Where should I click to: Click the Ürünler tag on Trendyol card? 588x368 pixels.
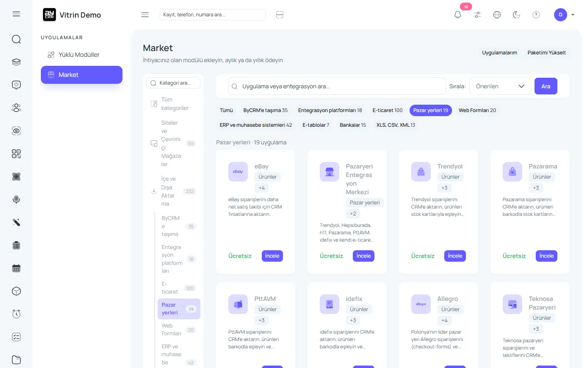450,177
